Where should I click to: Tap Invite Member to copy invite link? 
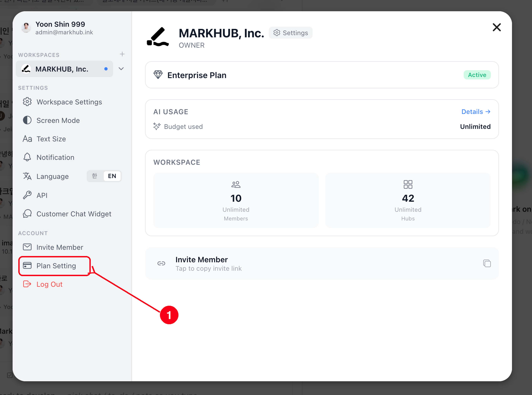pos(322,263)
